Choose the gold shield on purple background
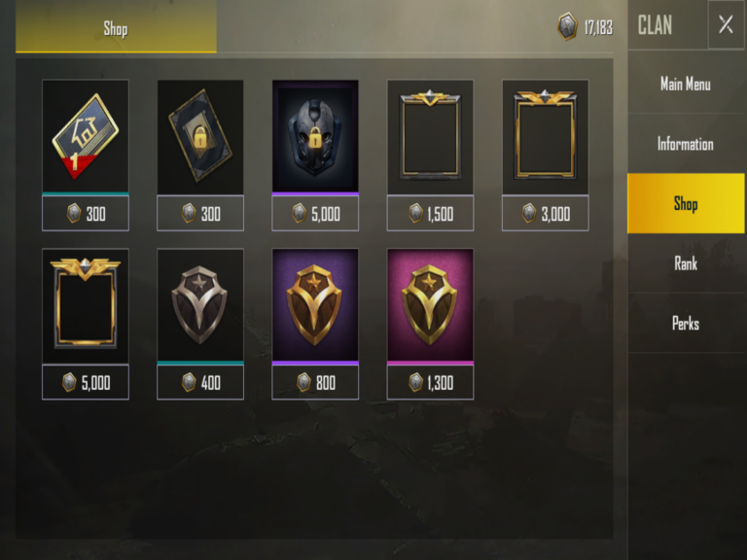 tap(315, 305)
